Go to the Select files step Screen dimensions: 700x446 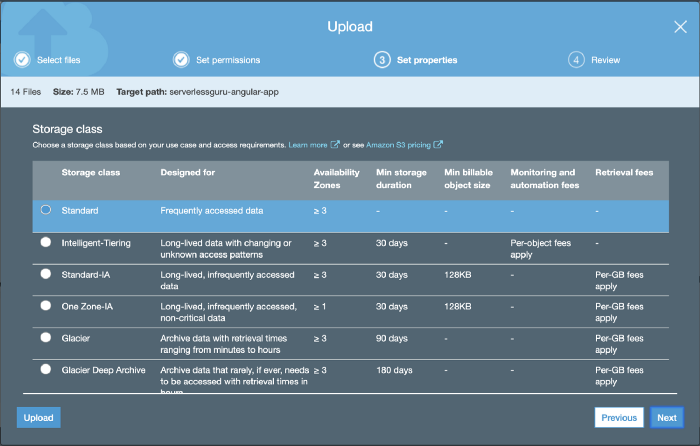[x=58, y=60]
